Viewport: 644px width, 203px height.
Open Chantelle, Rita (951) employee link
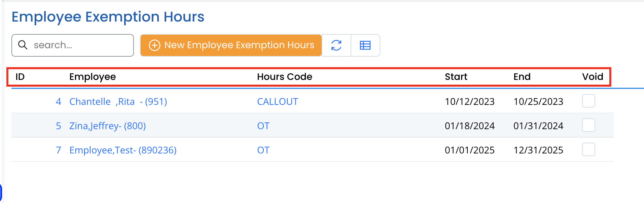coord(118,101)
